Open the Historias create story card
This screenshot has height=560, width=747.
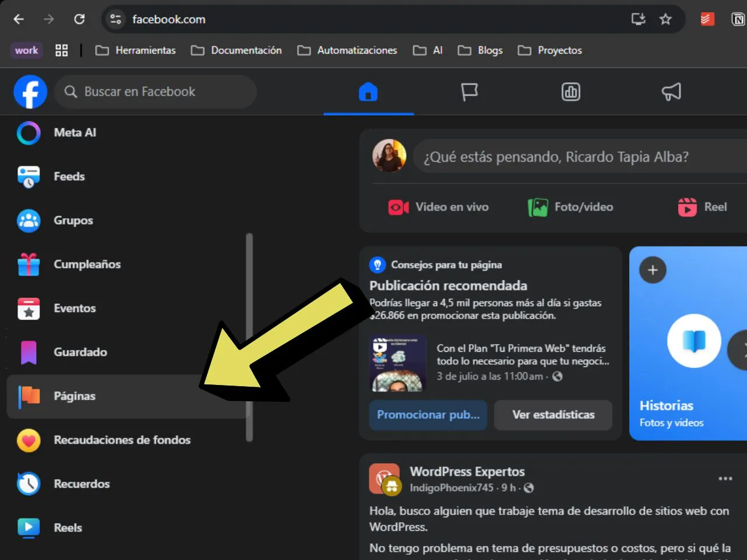(x=688, y=343)
